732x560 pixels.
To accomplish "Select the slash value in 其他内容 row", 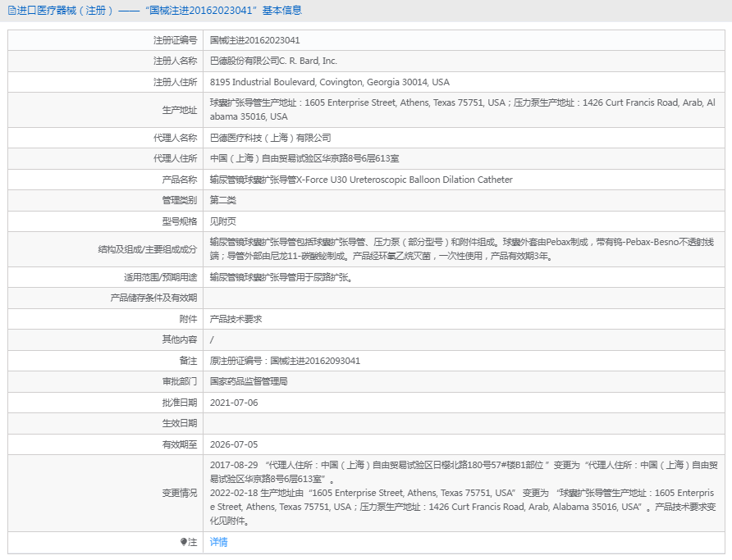I will click(x=212, y=340).
